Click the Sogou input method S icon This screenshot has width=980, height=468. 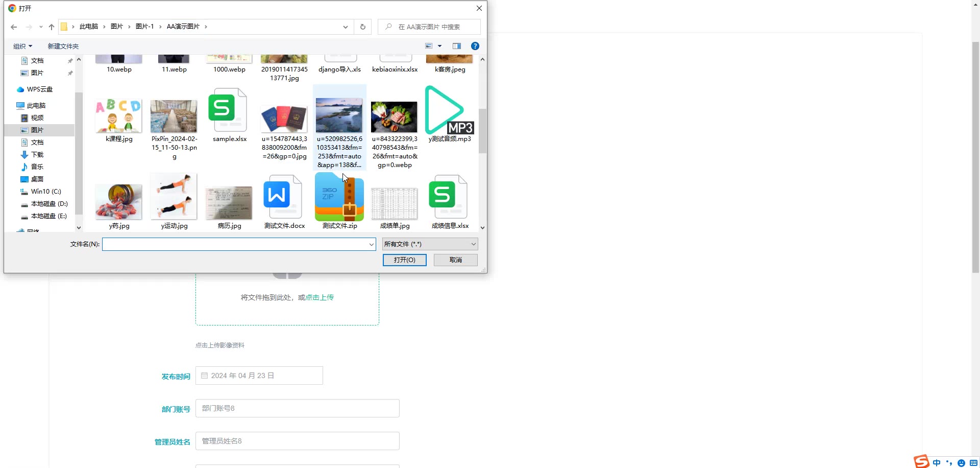point(922,461)
